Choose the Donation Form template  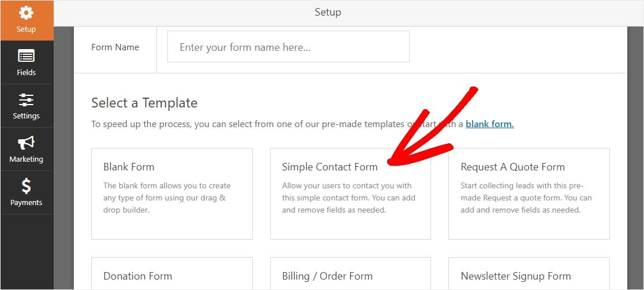pos(172,274)
